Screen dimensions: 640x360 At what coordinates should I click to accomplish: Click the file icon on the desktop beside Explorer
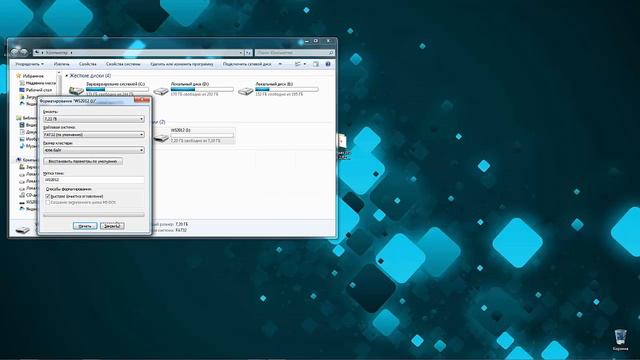tap(342, 141)
